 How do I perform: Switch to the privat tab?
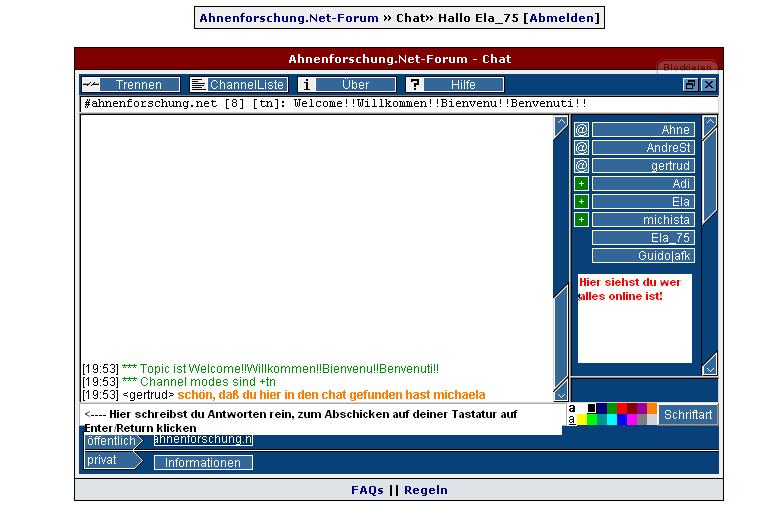pyautogui.click(x=101, y=460)
